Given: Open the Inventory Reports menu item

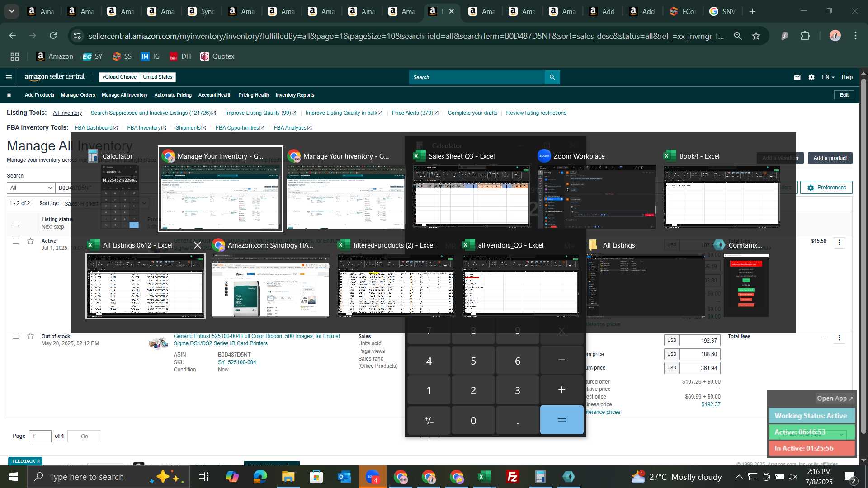Looking at the screenshot, I should click(x=295, y=95).
